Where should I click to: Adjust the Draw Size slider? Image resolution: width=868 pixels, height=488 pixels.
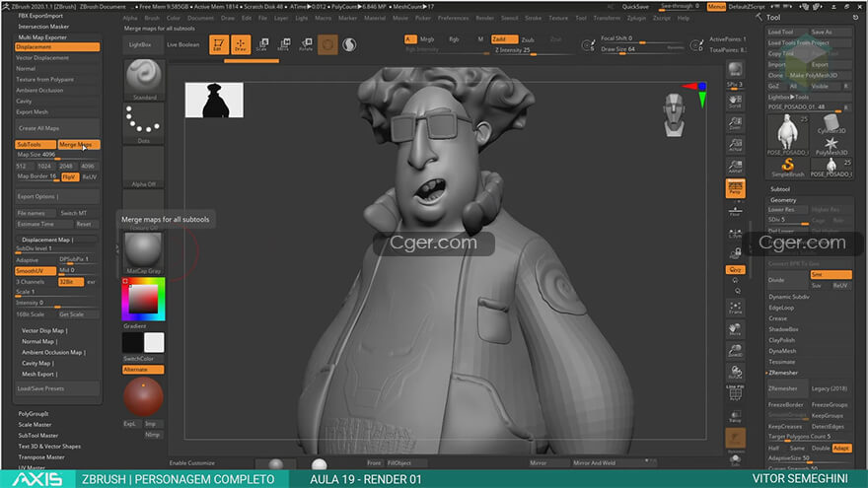642,49
